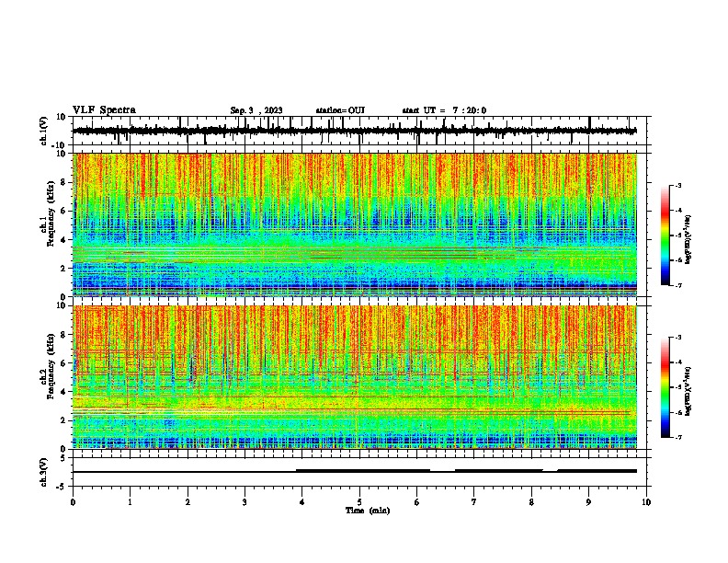This screenshot has height=563, width=728.
Task: Click the time axis end label "10"
Action: pyautogui.click(x=646, y=502)
